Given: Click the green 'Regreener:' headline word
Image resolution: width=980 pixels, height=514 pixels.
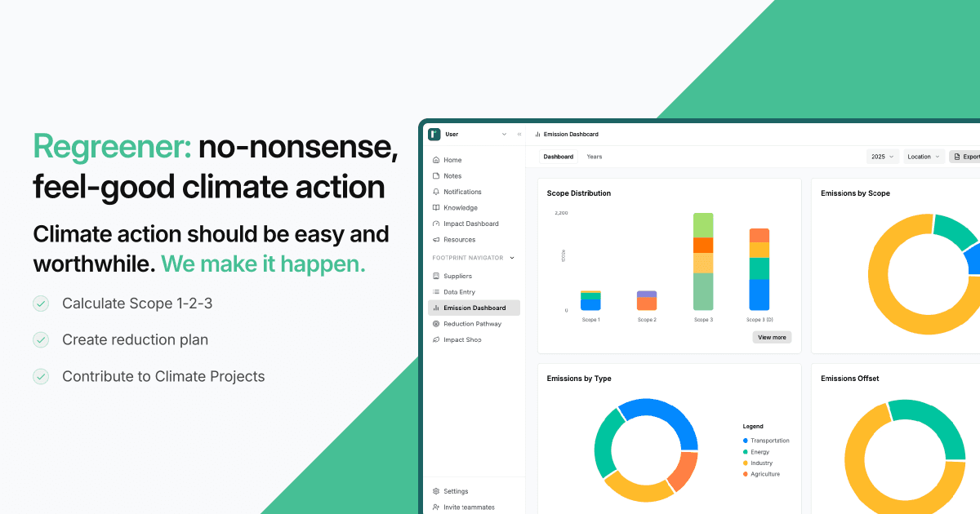Looking at the screenshot, I should [113, 148].
